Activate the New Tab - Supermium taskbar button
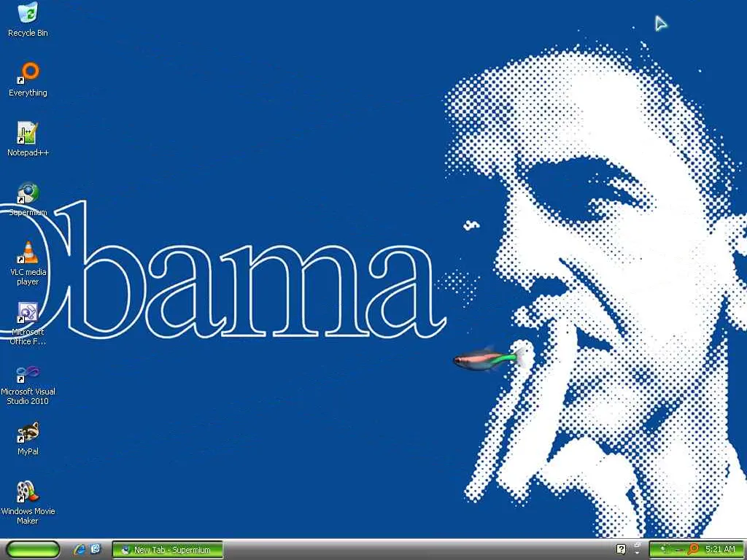The width and height of the screenshot is (747, 560). point(168,550)
